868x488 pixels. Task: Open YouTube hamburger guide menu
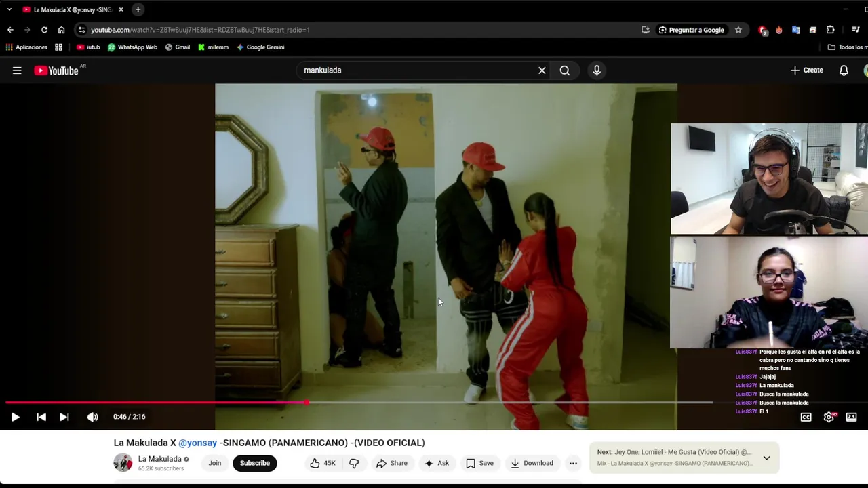(x=17, y=70)
